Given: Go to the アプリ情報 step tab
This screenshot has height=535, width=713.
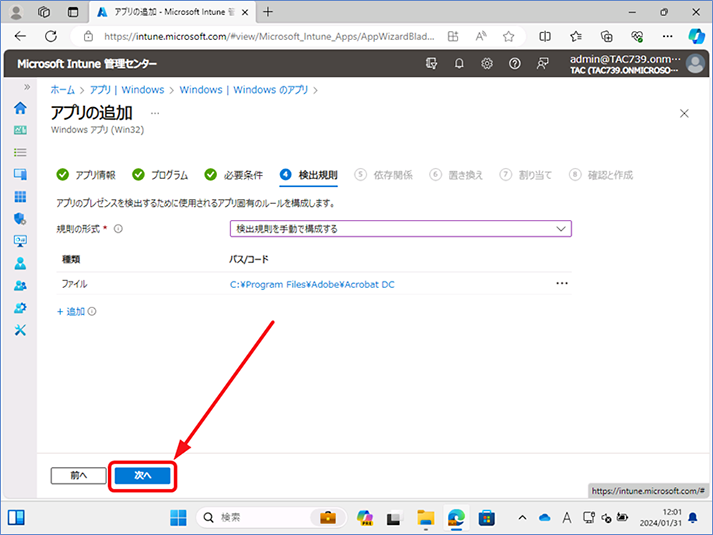Looking at the screenshot, I should (x=86, y=175).
